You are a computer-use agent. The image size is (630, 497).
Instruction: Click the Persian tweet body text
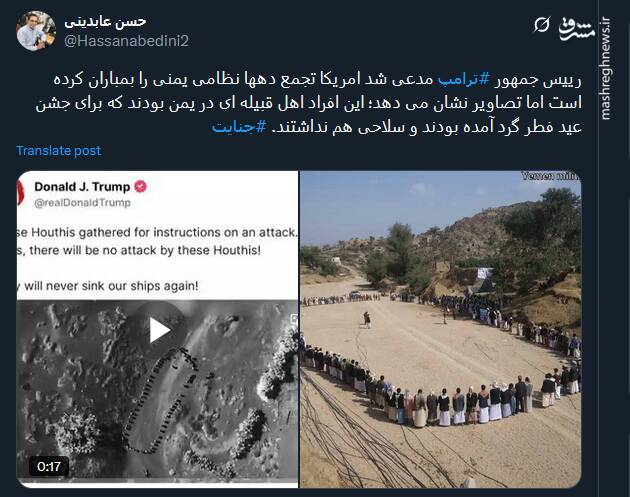tap(309, 103)
